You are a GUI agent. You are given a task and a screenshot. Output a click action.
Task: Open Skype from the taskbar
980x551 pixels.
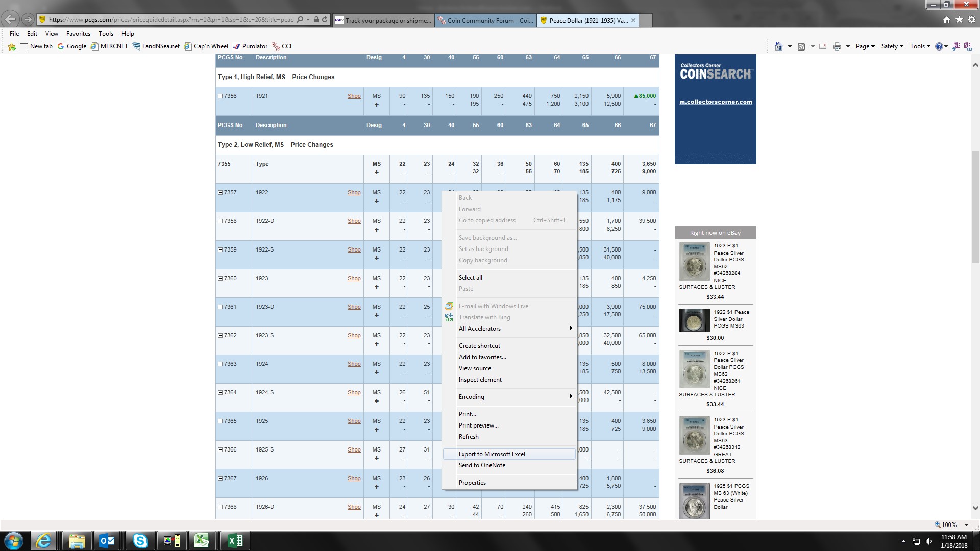tap(140, 541)
